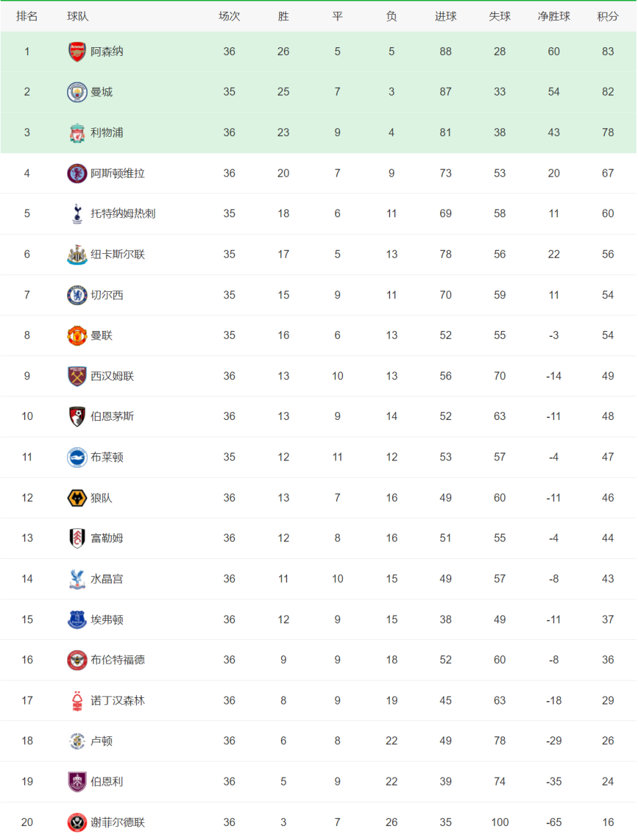Select the Everton club crest
Screen dimensions: 638x840
77,619
